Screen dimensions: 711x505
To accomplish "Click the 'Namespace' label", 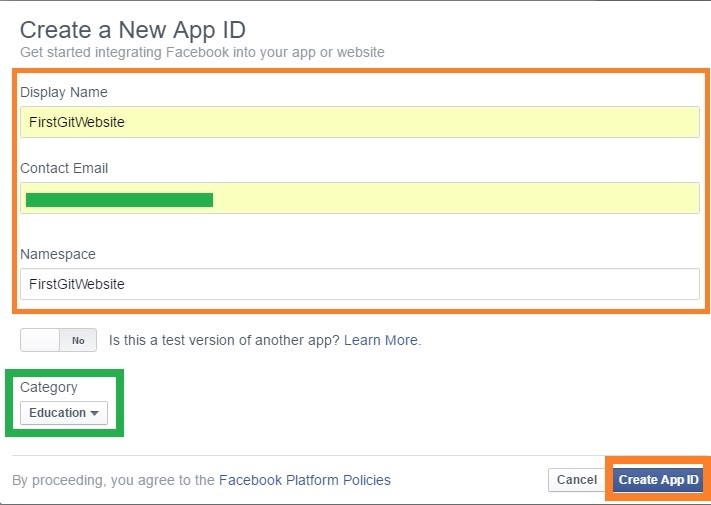I will point(58,254).
